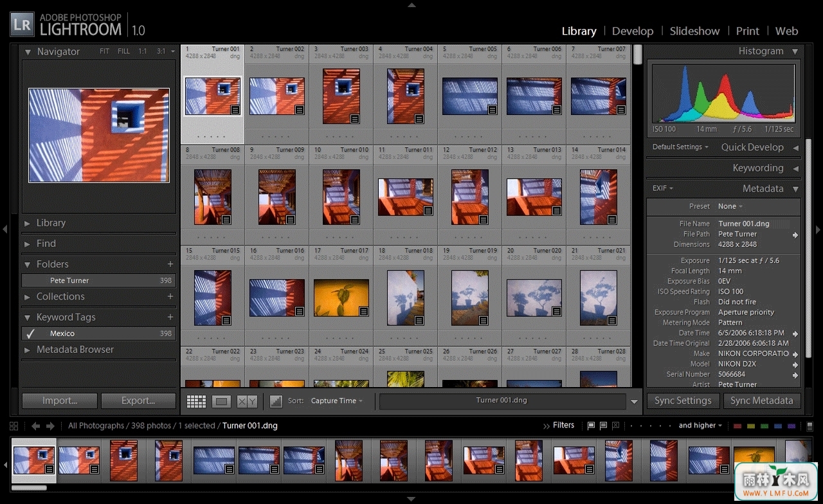Screen dimensions: 823x504
Task: Toggle filters with the switch at far right
Action: [x=809, y=426]
